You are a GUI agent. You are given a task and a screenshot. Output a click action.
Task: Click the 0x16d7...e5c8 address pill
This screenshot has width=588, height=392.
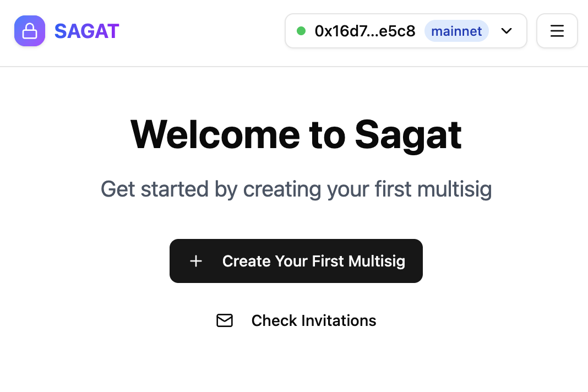365,31
